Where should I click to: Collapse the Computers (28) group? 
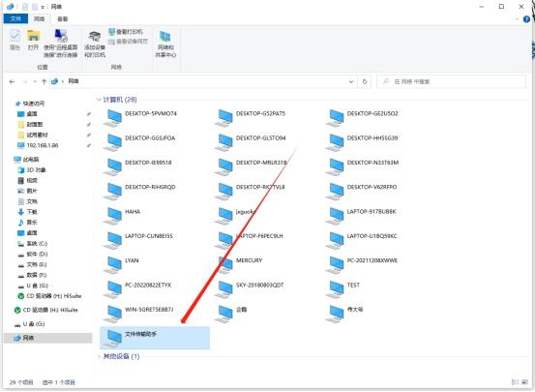tap(99, 100)
